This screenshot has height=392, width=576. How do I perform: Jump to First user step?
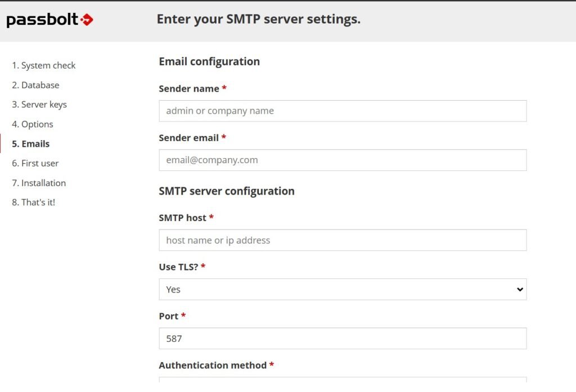click(35, 163)
